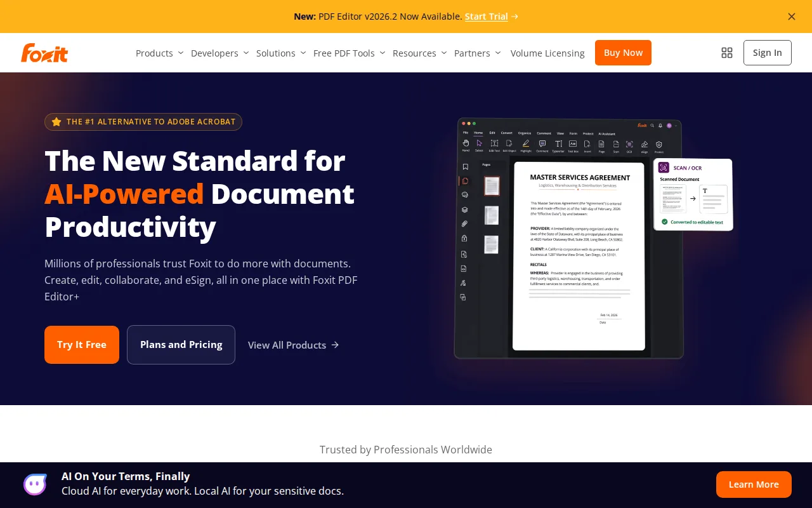Expand the Free PDF Tools dropdown
This screenshot has width=812, height=508.
(350, 53)
